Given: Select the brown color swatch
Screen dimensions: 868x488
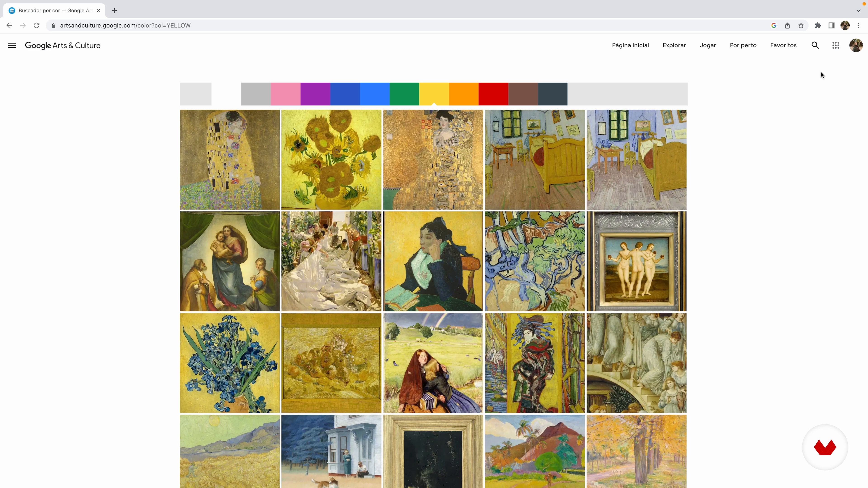Looking at the screenshot, I should pos(523,94).
